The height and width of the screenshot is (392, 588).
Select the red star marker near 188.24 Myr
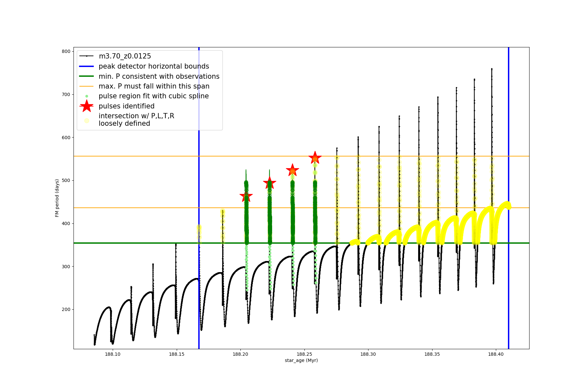click(x=292, y=170)
